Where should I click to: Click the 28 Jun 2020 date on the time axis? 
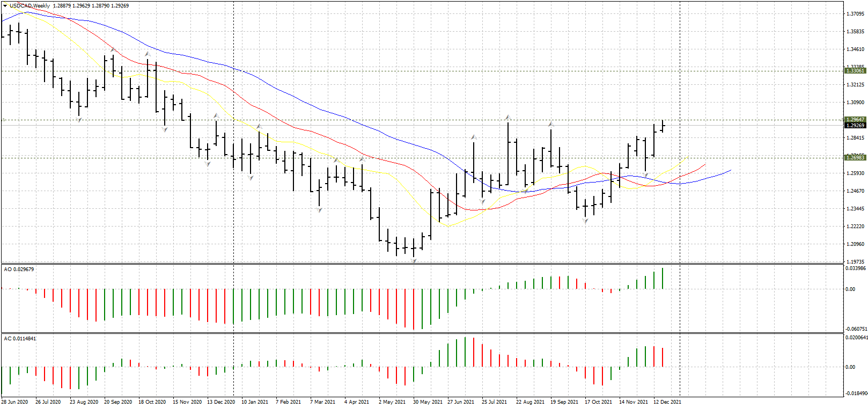14,402
